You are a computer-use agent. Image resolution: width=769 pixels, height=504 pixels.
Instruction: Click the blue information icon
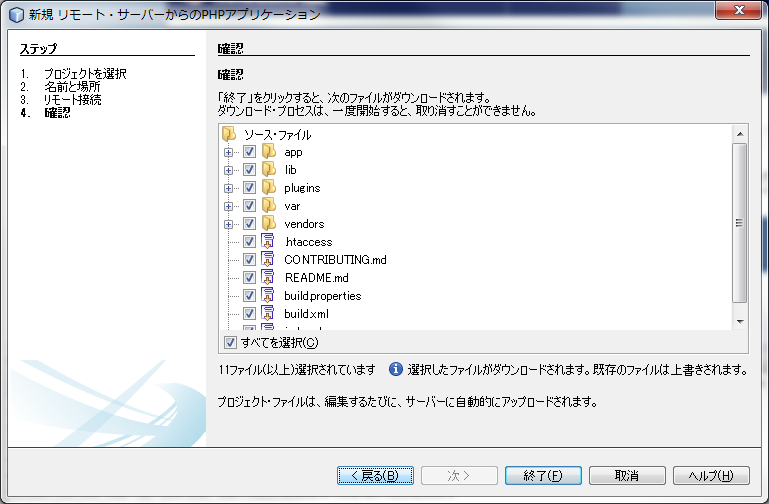pos(395,369)
